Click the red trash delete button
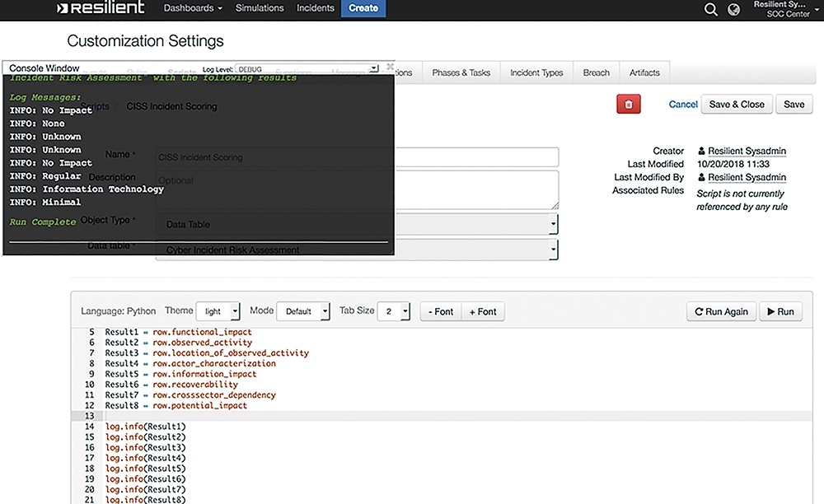 [629, 104]
